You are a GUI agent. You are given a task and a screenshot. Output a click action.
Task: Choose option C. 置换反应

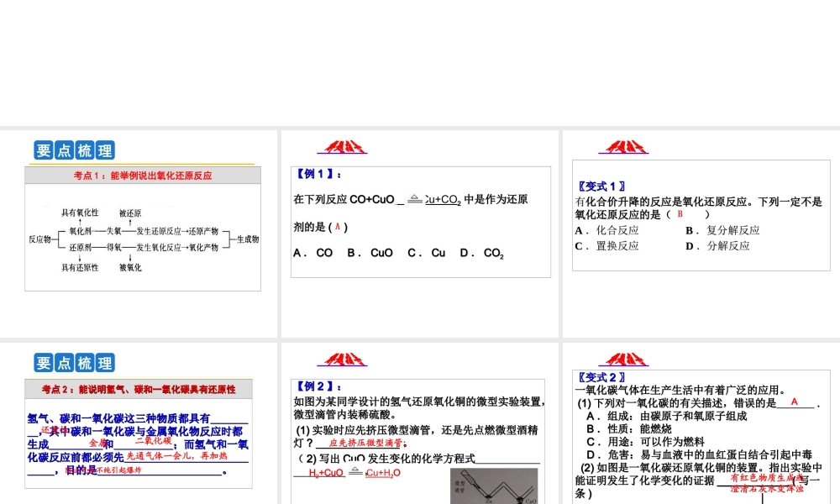click(x=607, y=246)
